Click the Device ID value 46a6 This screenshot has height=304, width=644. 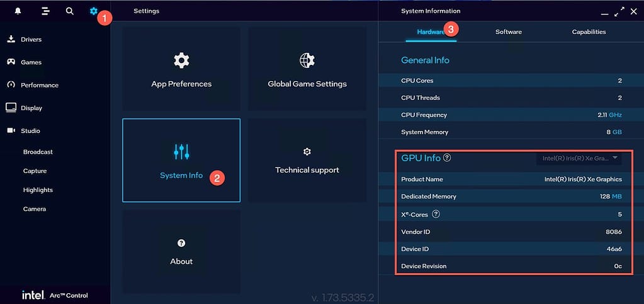(614, 249)
